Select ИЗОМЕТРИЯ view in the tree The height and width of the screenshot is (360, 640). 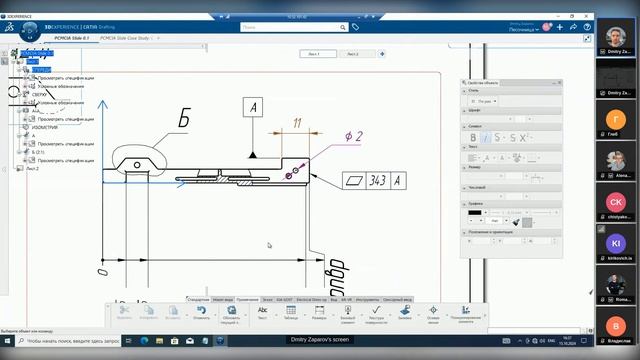tap(44, 127)
